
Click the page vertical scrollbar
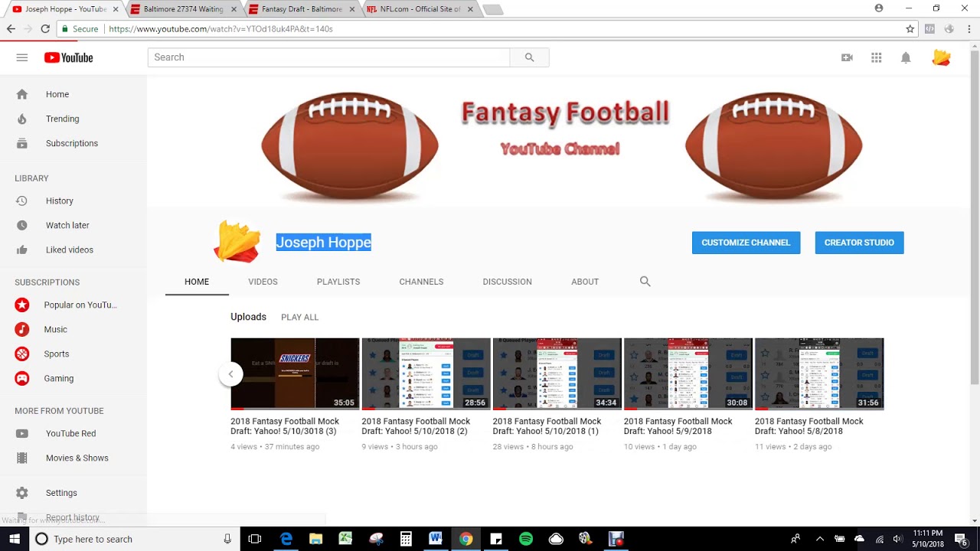[x=975, y=283]
